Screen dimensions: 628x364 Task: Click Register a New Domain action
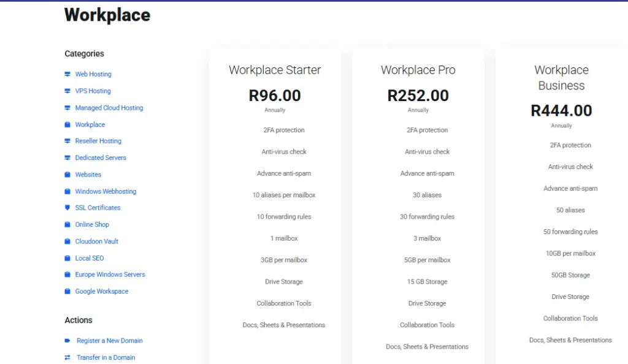pyautogui.click(x=109, y=340)
